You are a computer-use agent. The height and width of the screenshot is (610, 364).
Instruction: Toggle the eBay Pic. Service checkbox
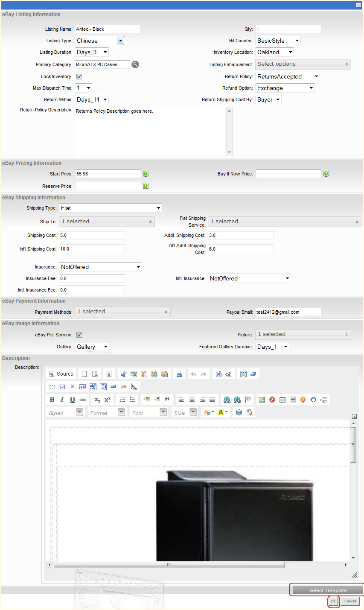pyautogui.click(x=79, y=335)
